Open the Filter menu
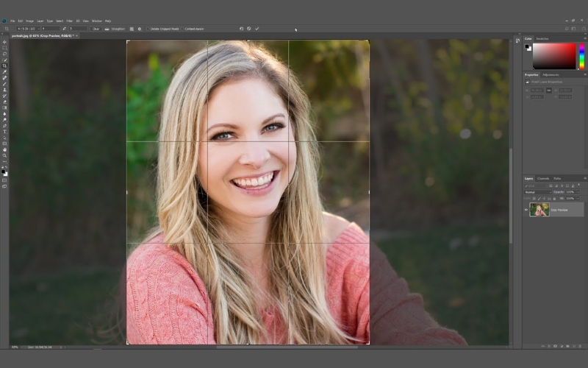Screen dimensions: 588x368 (x=69, y=21)
